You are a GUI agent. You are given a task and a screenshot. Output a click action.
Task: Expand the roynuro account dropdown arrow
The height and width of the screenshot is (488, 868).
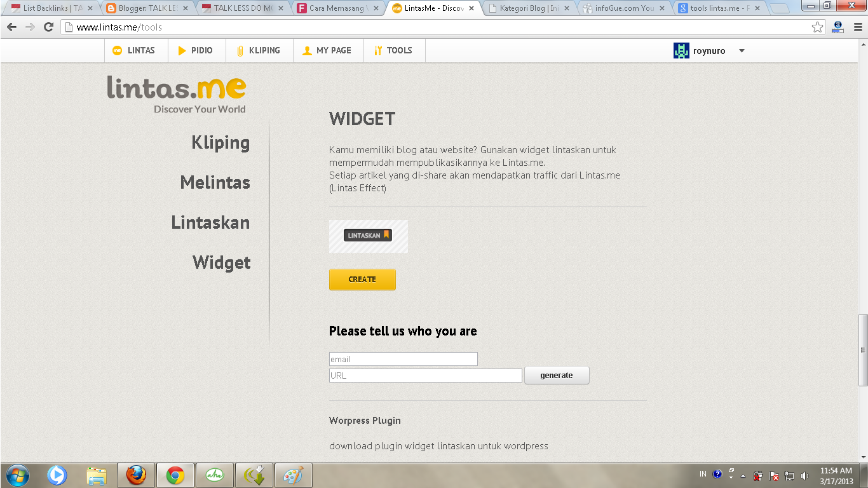[x=742, y=51]
